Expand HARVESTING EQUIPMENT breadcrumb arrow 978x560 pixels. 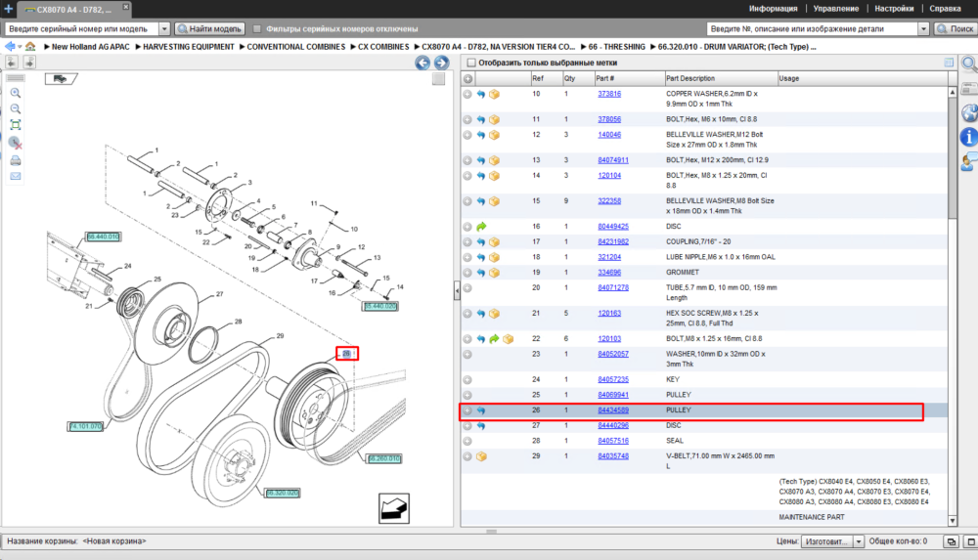point(138,47)
